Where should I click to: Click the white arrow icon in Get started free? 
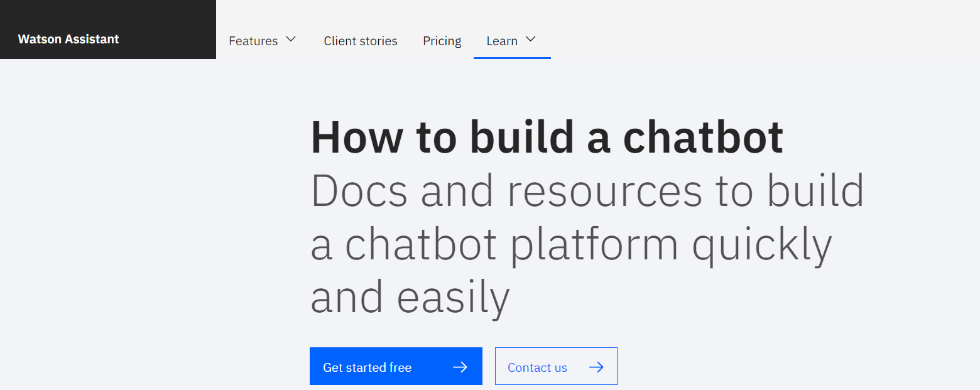tap(460, 367)
